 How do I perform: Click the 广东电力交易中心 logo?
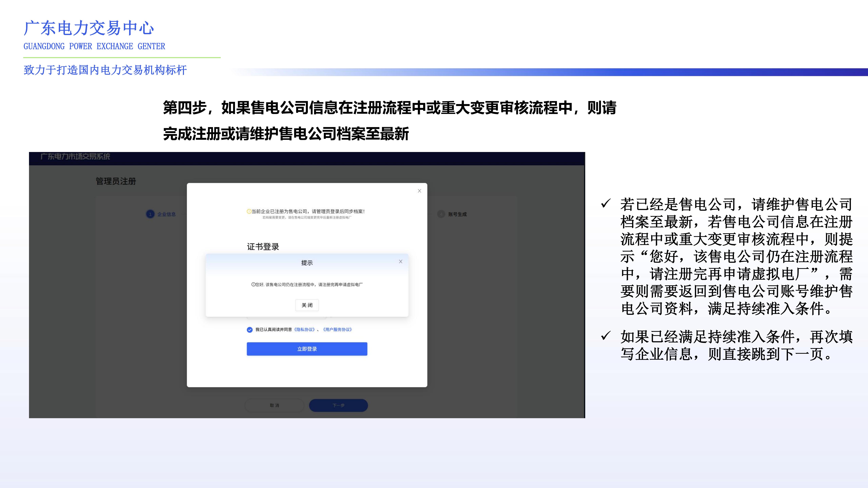[88, 29]
